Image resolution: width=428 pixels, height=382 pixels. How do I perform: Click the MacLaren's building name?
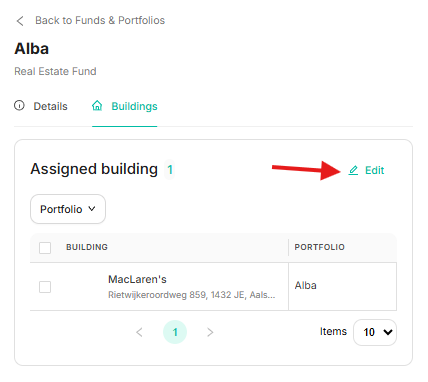pos(137,279)
